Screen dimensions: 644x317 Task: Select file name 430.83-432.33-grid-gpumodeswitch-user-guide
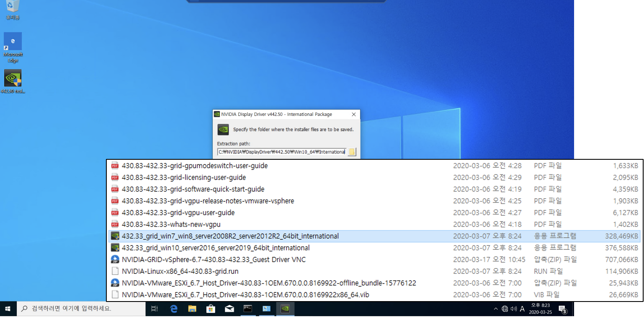(x=195, y=166)
